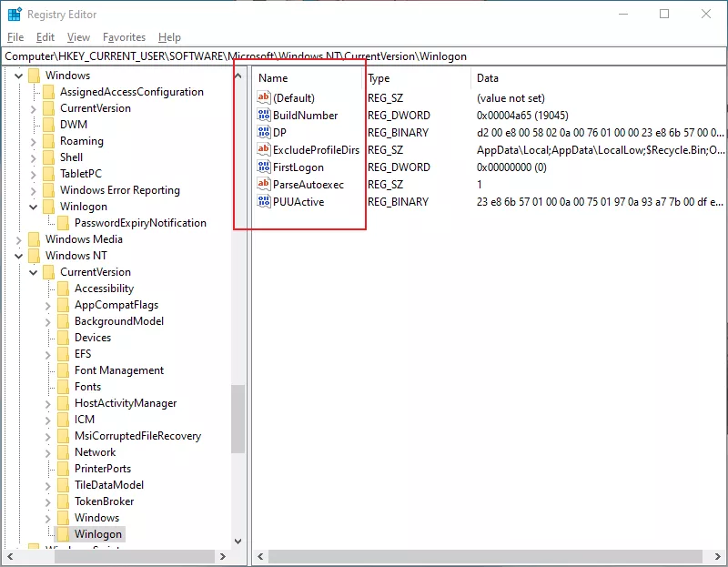Image resolution: width=728 pixels, height=567 pixels.
Task: Click the Roaming folder icon
Action: (49, 141)
